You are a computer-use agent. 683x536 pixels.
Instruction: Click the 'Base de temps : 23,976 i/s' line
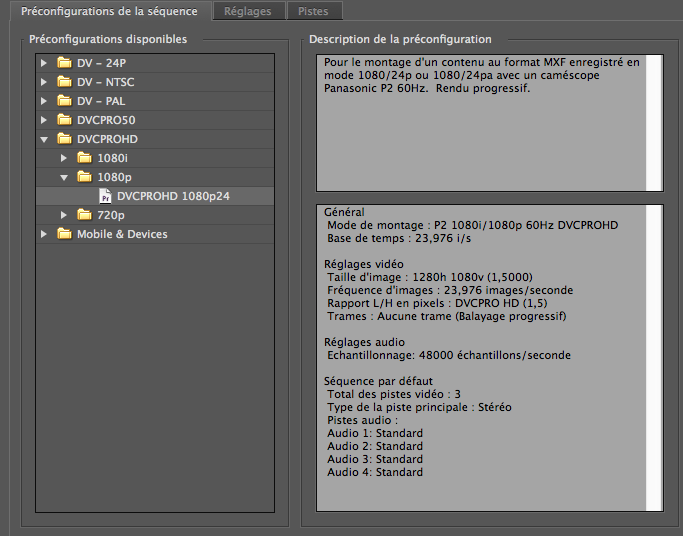399,239
